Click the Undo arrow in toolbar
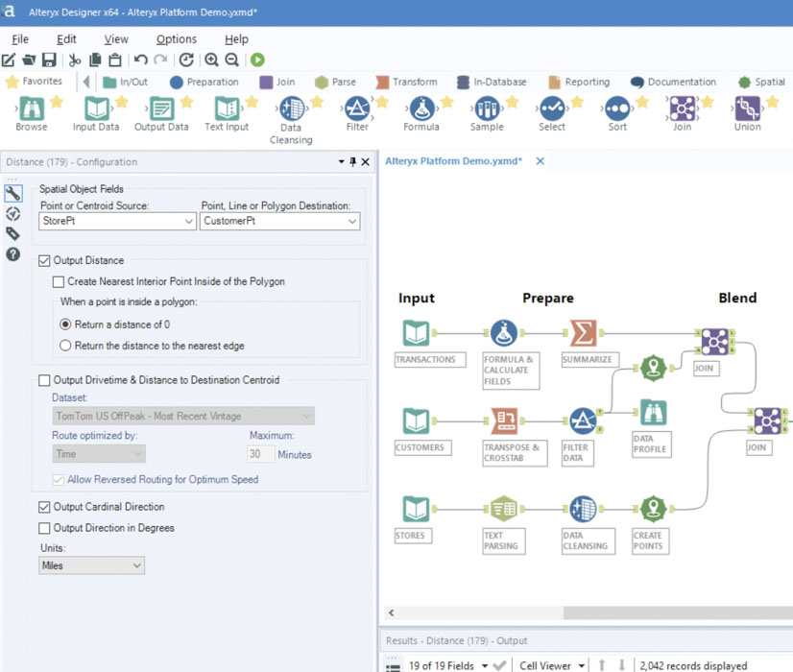The width and height of the screenshot is (793, 672). coord(141,60)
